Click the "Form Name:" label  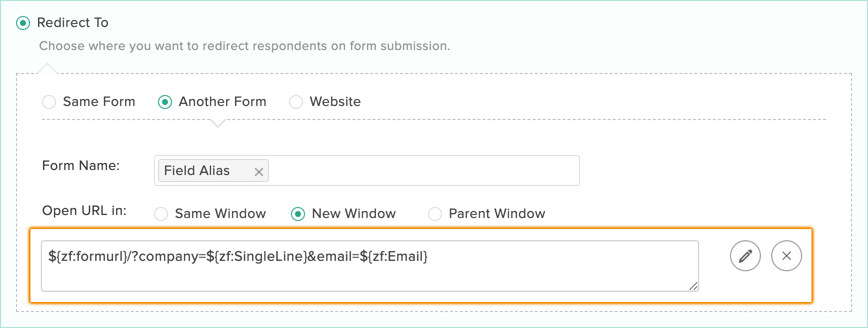[81, 165]
